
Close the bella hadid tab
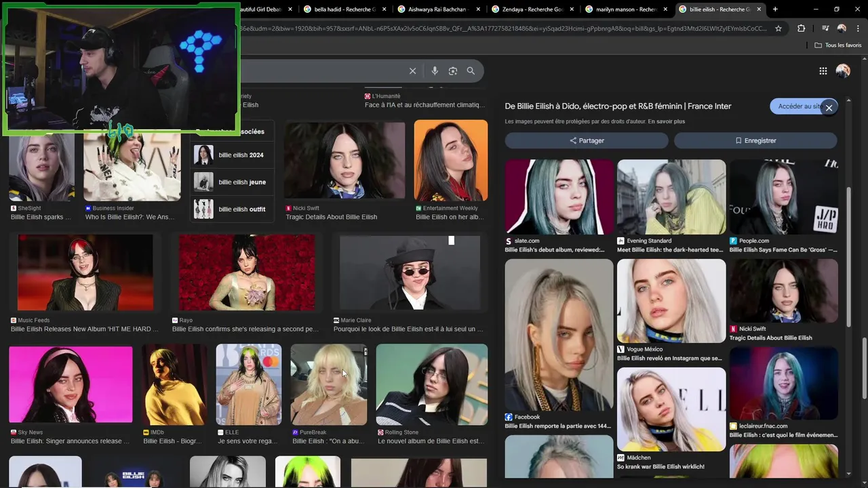pyautogui.click(x=384, y=9)
